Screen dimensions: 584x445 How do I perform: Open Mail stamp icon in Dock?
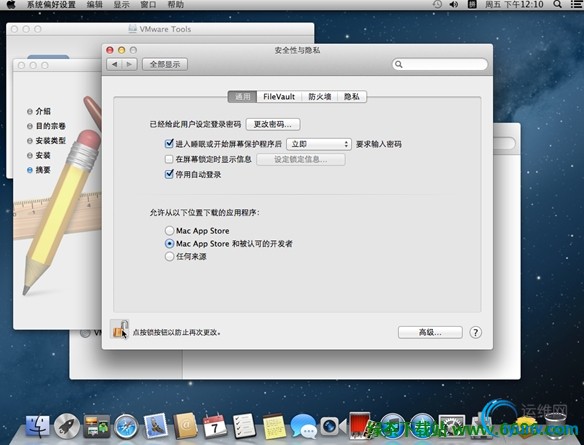pos(155,425)
